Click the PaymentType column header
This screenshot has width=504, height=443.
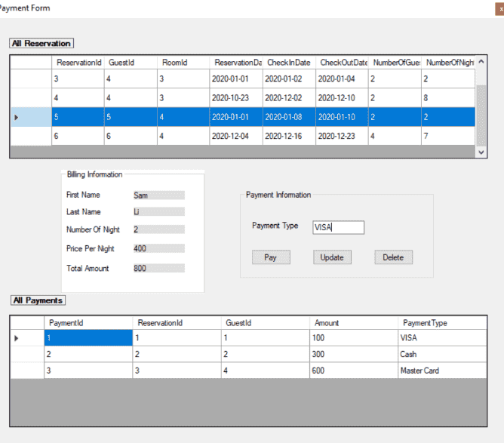click(442, 323)
